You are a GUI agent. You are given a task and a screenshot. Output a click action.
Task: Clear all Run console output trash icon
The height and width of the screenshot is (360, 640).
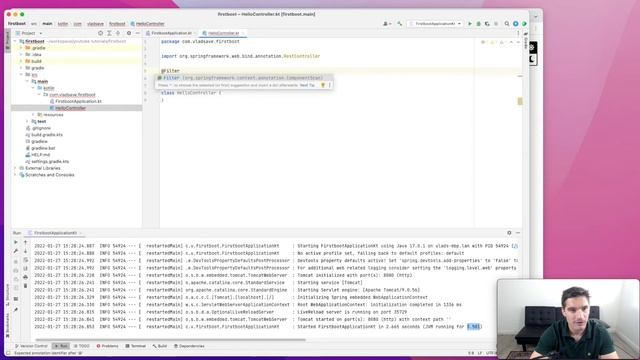pos(25,286)
